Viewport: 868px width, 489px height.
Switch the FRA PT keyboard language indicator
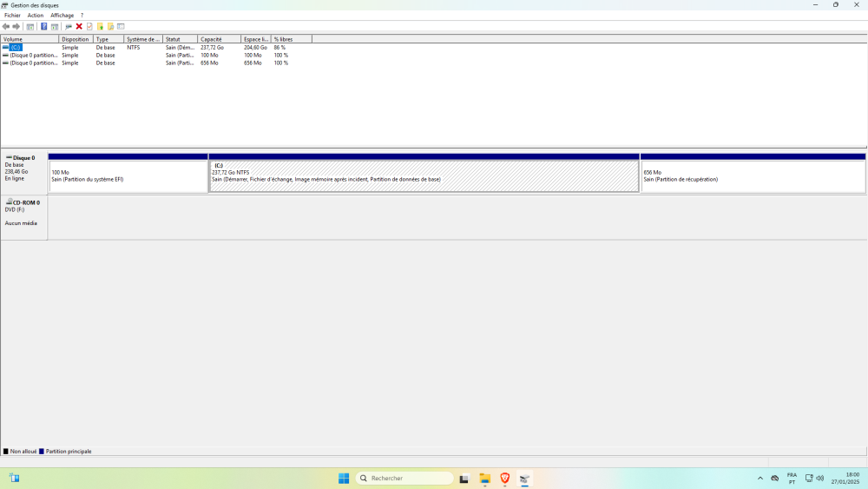pyautogui.click(x=792, y=479)
